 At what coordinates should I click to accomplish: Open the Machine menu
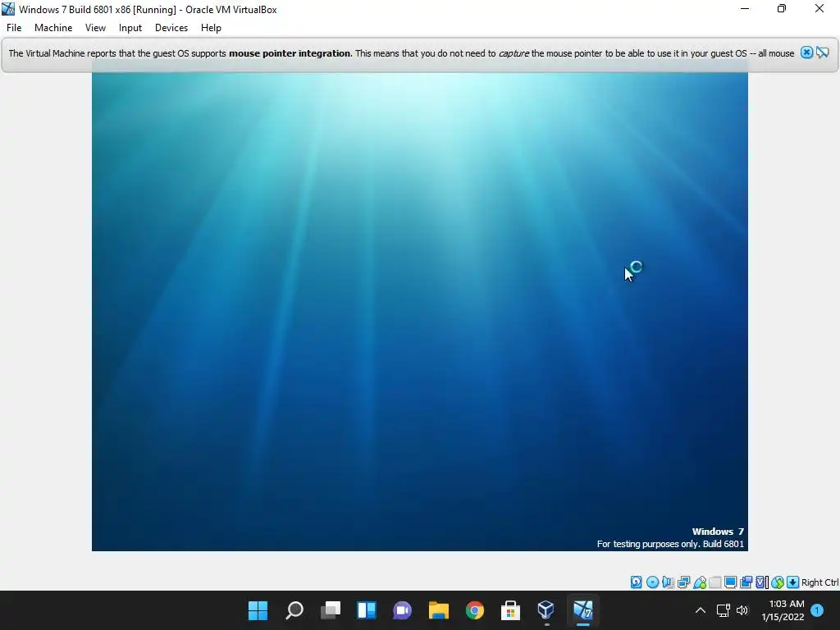(53, 28)
